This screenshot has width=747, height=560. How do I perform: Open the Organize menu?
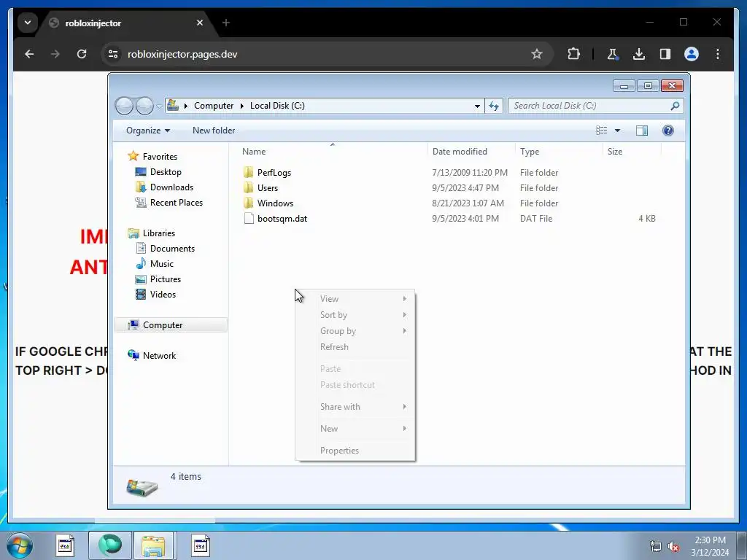point(147,131)
